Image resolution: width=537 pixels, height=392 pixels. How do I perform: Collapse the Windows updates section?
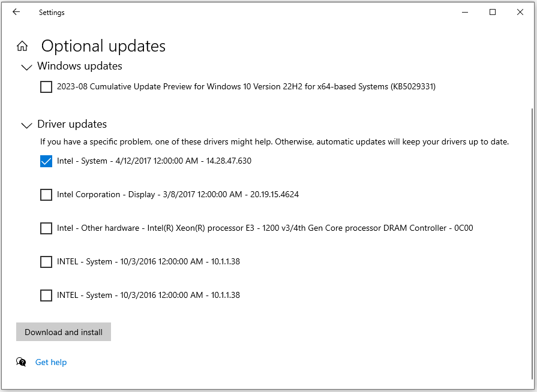click(27, 67)
